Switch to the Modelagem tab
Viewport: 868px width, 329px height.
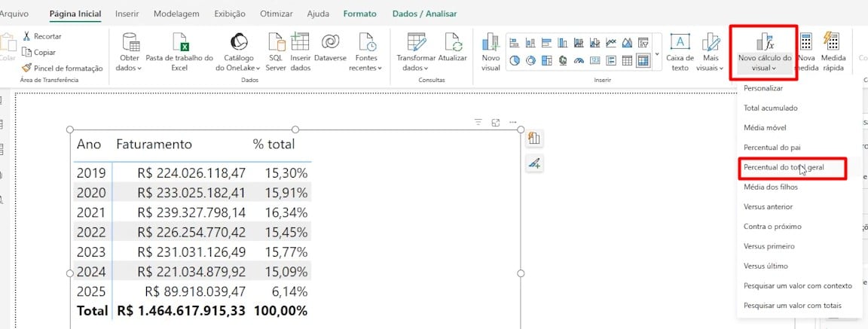pos(176,14)
